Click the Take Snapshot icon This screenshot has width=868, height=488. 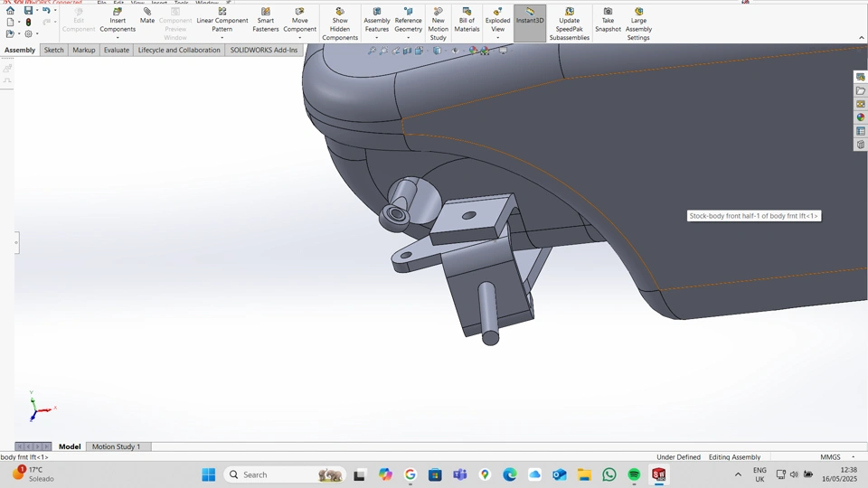608,20
